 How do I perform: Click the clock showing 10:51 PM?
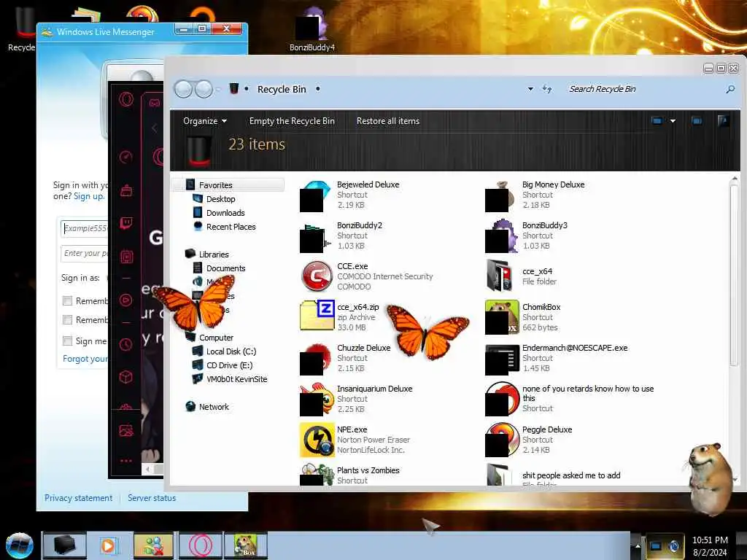coord(710,540)
